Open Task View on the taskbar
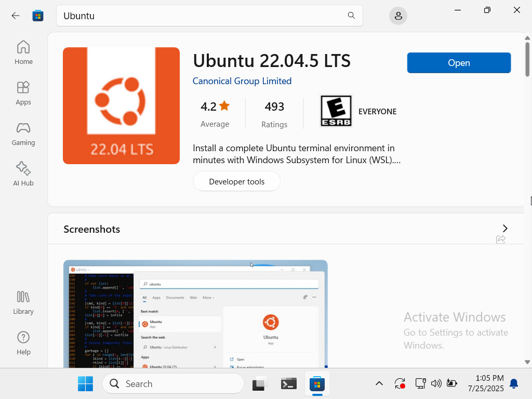532x399 pixels. point(260,384)
